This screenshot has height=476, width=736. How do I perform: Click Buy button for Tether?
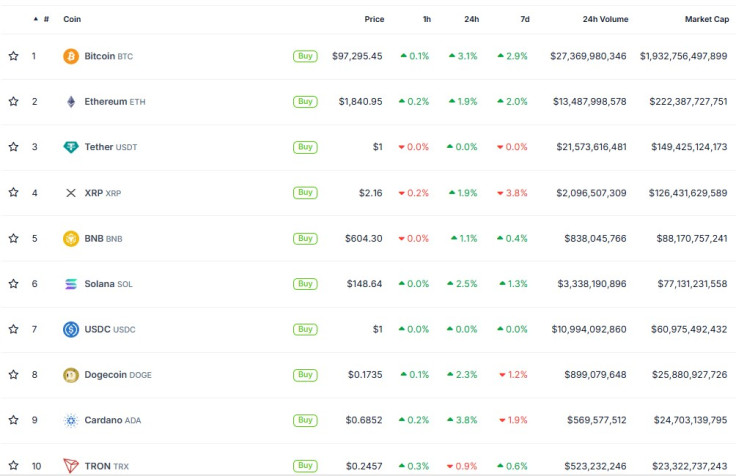tap(305, 147)
